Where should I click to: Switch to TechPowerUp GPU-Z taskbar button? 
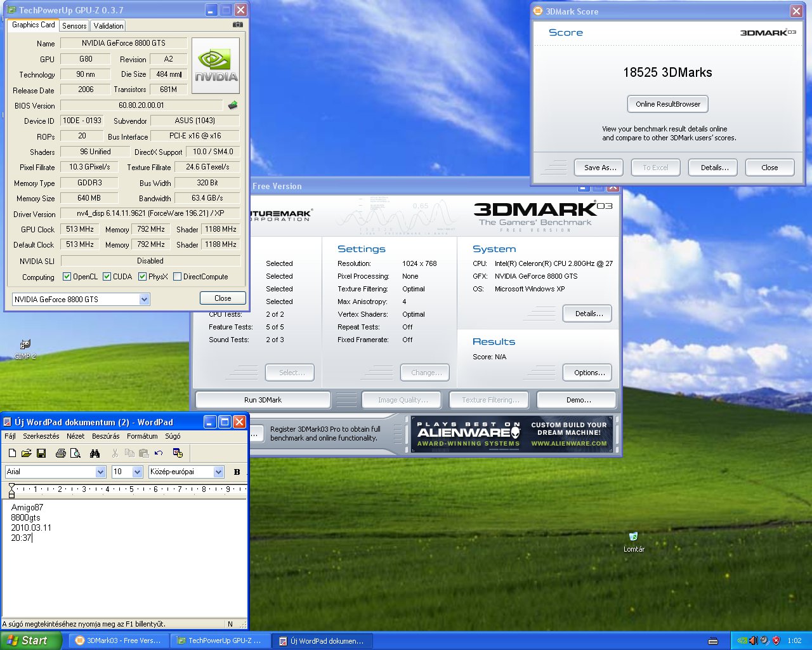click(220, 641)
